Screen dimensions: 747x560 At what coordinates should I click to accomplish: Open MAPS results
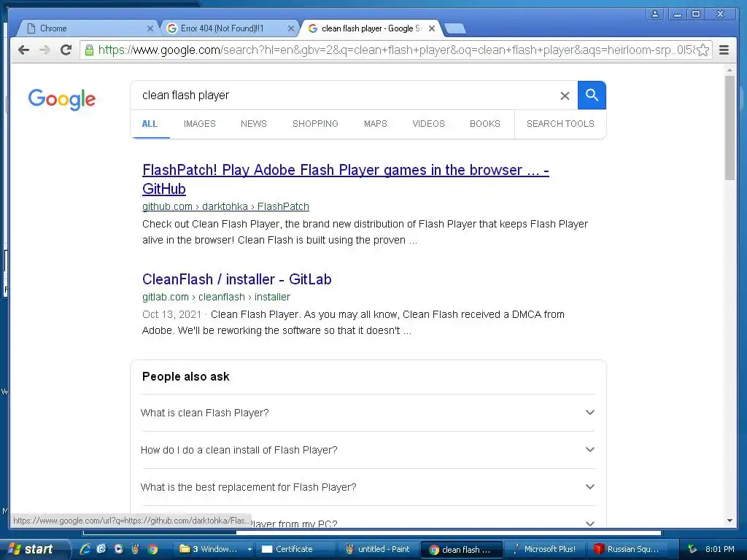click(x=376, y=124)
